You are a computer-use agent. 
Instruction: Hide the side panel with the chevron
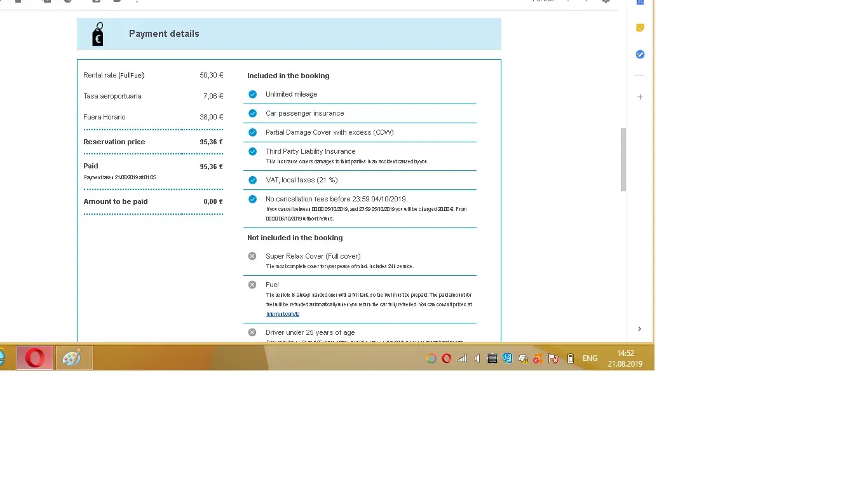point(639,329)
